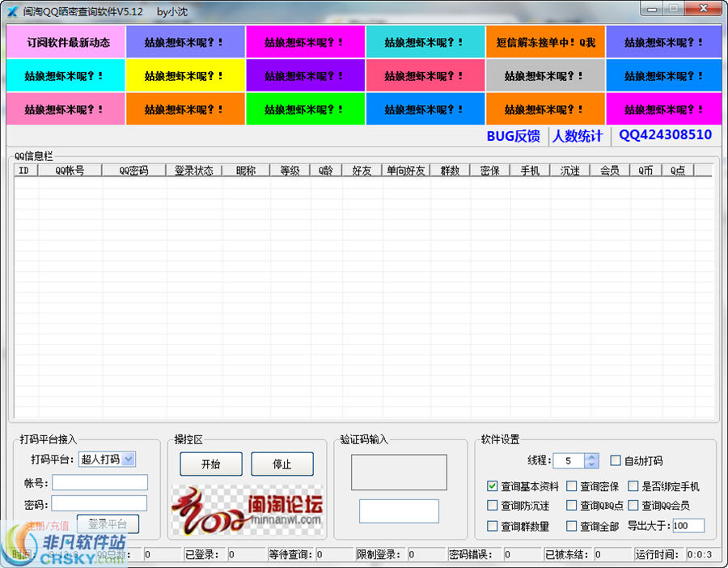This screenshot has width=728, height=568.
Task: Click the 手机 column header
Action: click(530, 171)
